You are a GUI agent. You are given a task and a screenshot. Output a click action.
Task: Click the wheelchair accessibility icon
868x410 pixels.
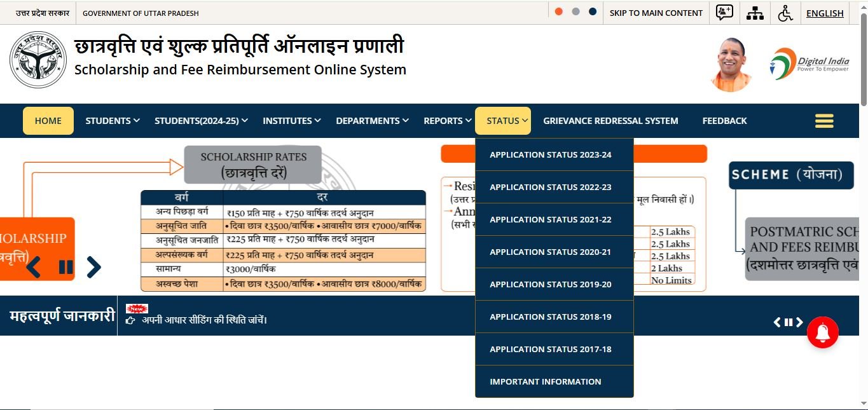pos(785,13)
